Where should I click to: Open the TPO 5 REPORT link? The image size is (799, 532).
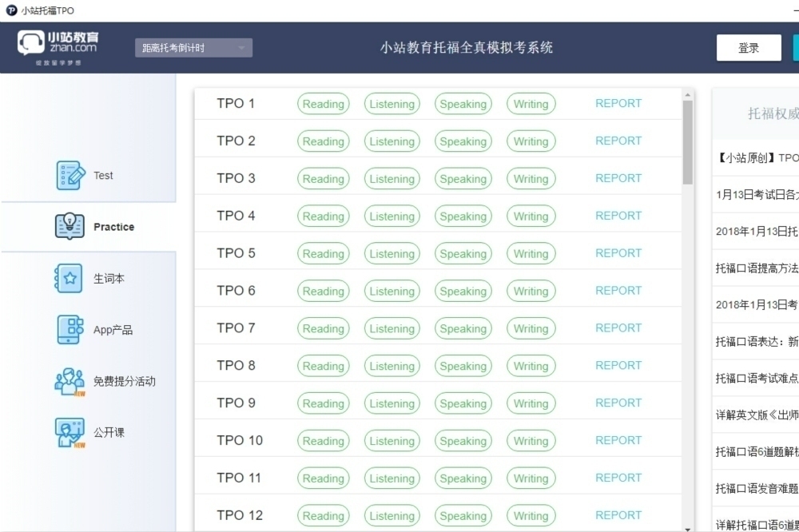pyautogui.click(x=618, y=253)
